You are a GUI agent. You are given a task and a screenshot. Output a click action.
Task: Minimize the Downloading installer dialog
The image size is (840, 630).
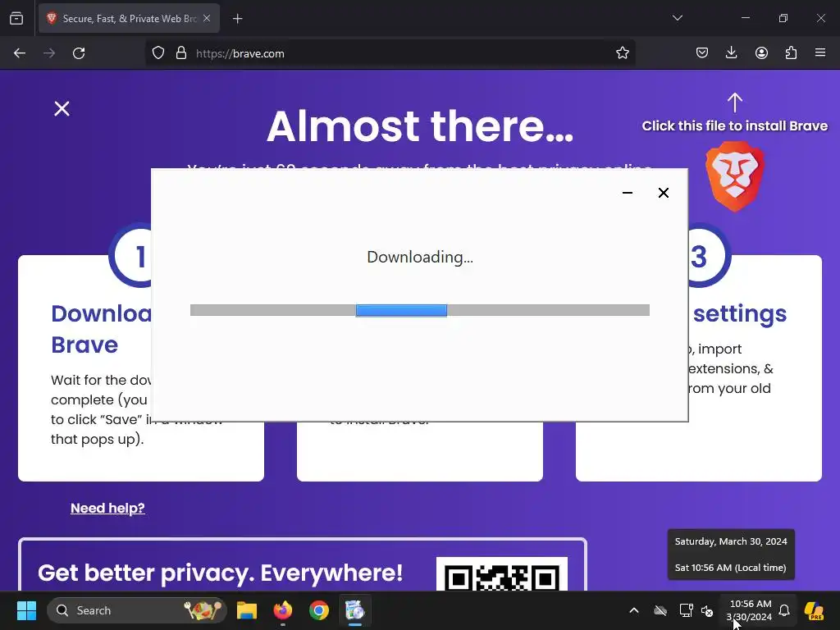click(x=628, y=193)
